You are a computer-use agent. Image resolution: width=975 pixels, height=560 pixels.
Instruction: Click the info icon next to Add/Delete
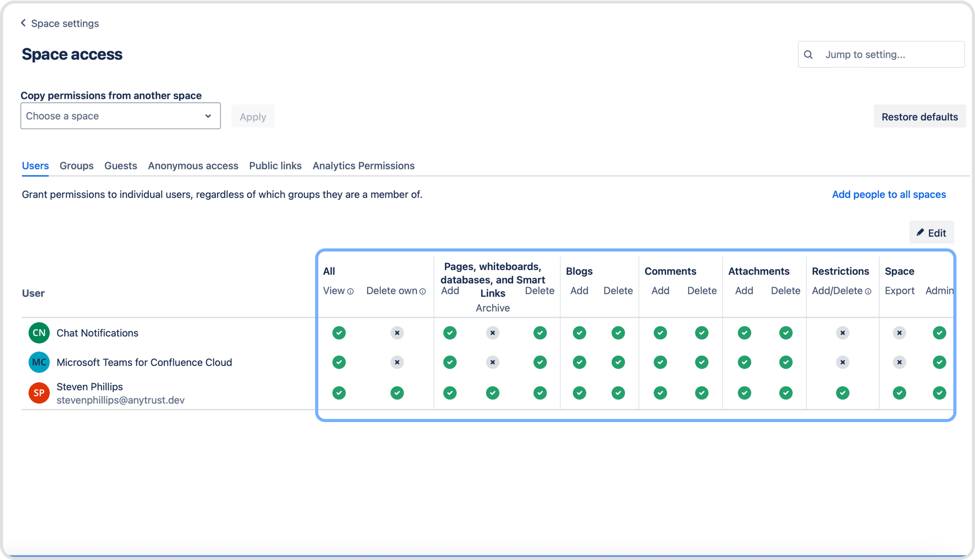coord(868,291)
